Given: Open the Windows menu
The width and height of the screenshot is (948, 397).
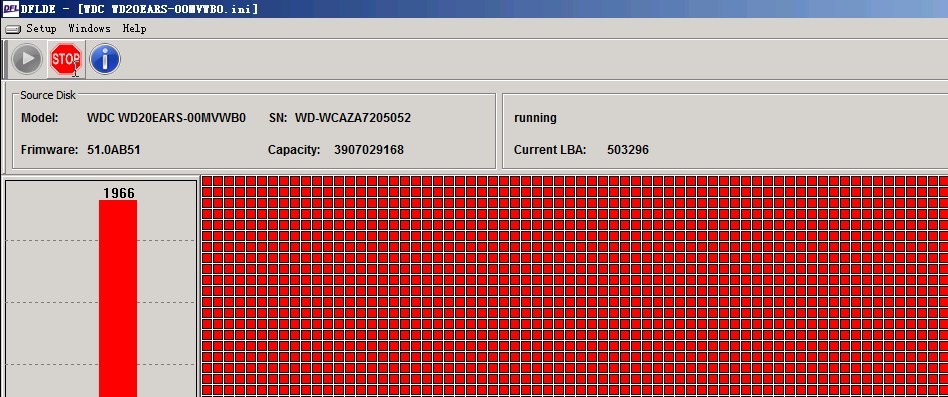Looking at the screenshot, I should [x=89, y=28].
